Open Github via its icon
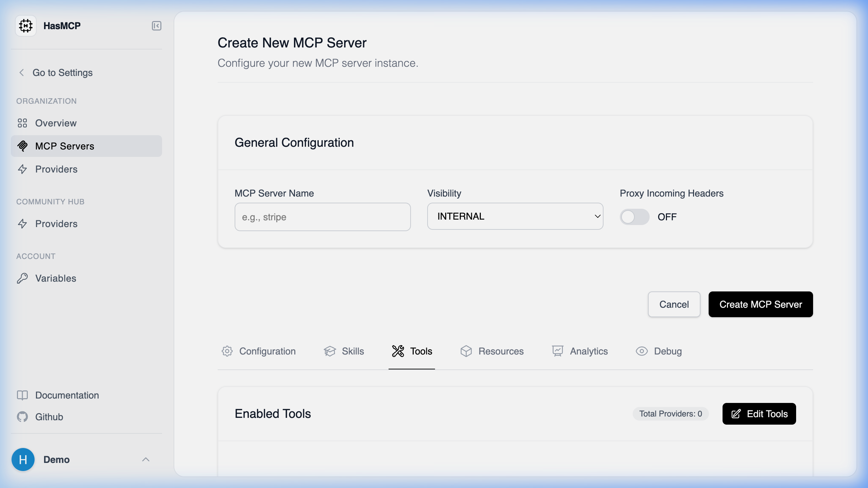 [x=22, y=417]
